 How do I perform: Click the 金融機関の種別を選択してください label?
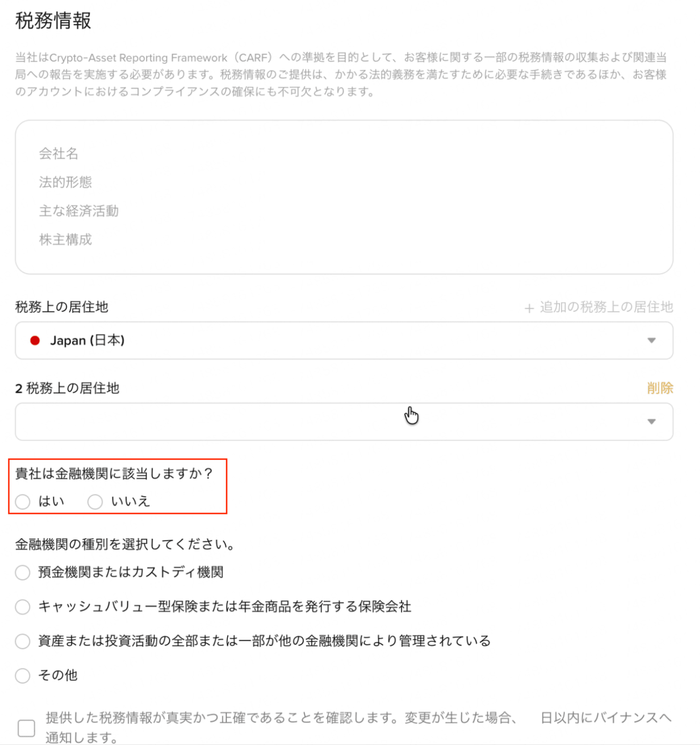pyautogui.click(x=125, y=544)
